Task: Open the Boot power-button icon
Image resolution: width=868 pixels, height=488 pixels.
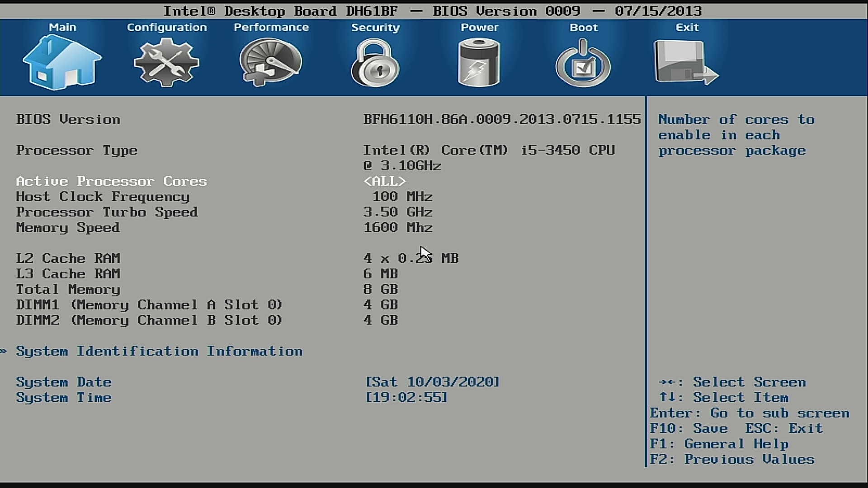Action: [x=583, y=63]
